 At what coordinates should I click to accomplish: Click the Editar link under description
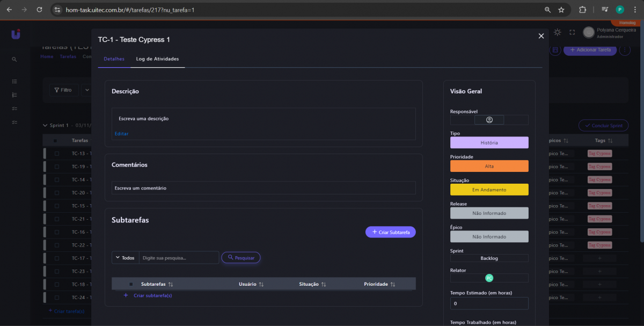pos(121,134)
